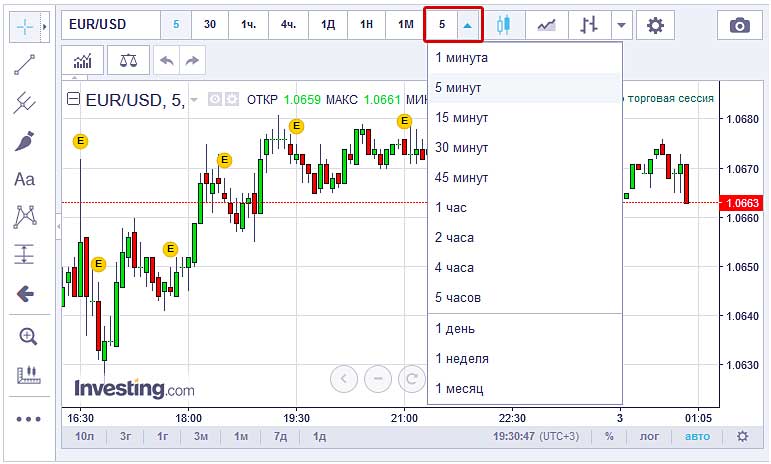Toggle logarithmic scale button
Viewport: 771px width, 464px height.
tap(650, 437)
